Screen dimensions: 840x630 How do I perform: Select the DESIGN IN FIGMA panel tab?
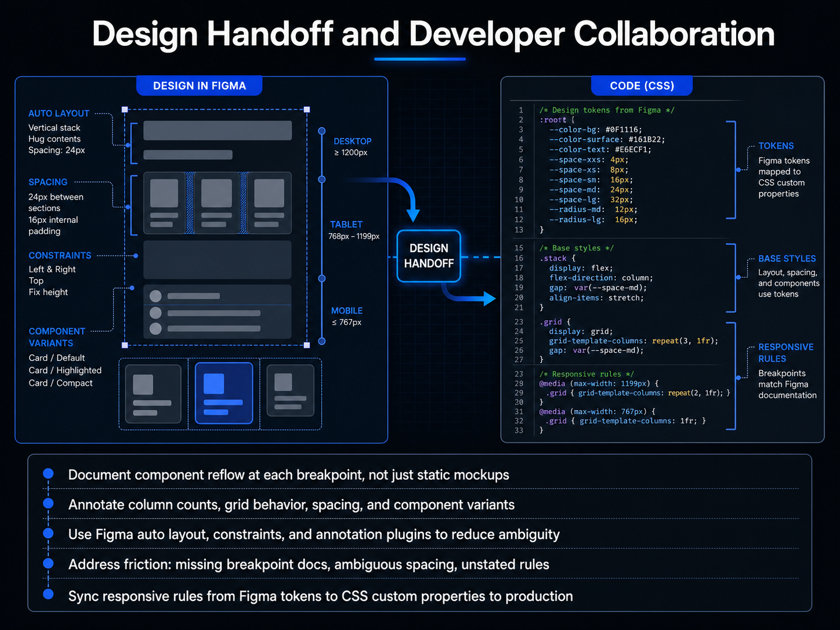point(199,85)
